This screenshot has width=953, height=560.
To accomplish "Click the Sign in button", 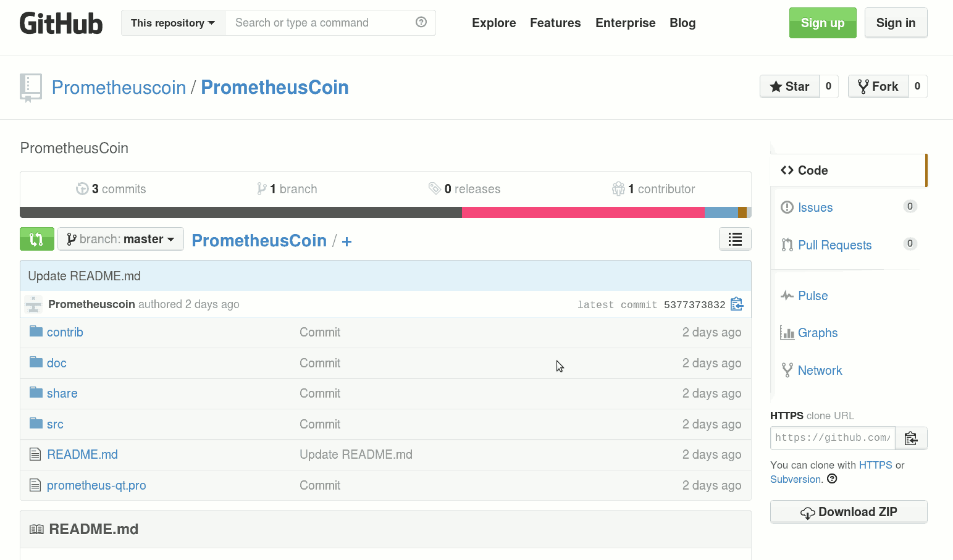I will [896, 23].
